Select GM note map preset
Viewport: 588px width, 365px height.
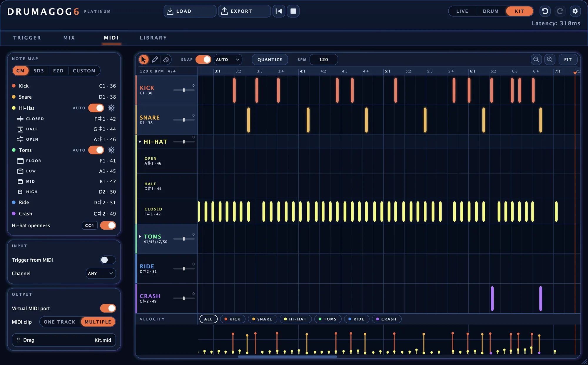(20, 71)
